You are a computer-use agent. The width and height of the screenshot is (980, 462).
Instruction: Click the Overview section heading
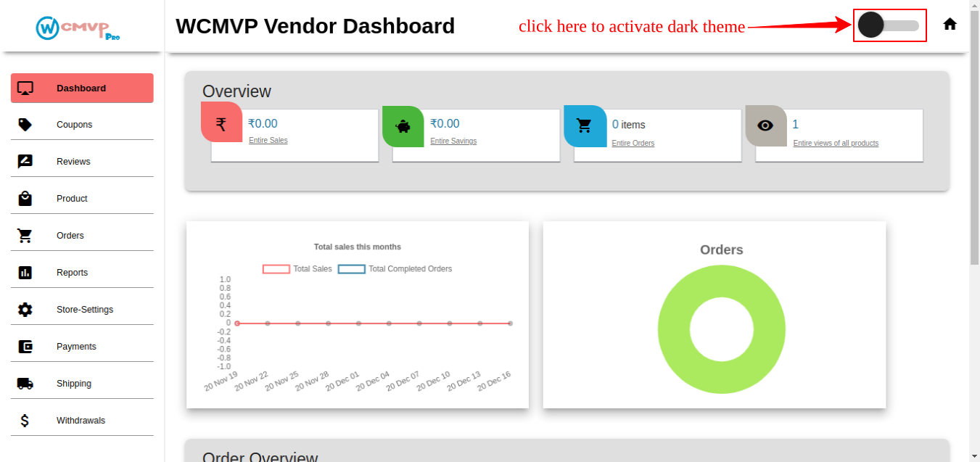click(x=236, y=91)
